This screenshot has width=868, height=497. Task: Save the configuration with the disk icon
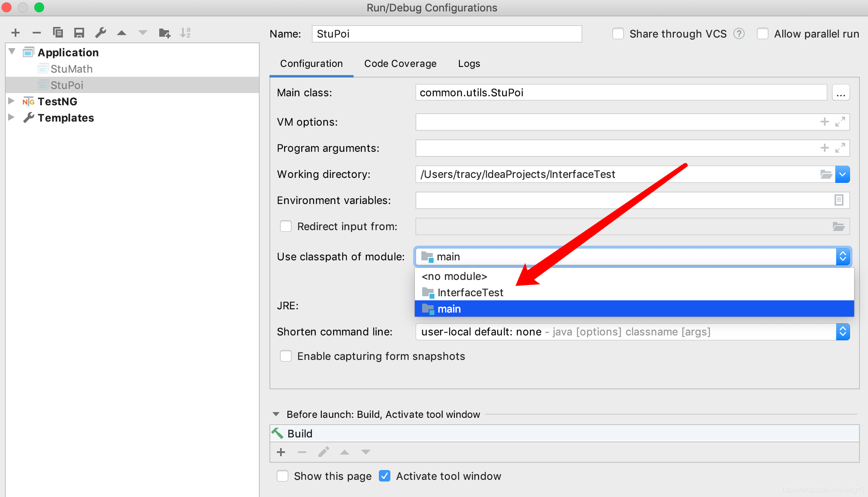click(x=79, y=33)
